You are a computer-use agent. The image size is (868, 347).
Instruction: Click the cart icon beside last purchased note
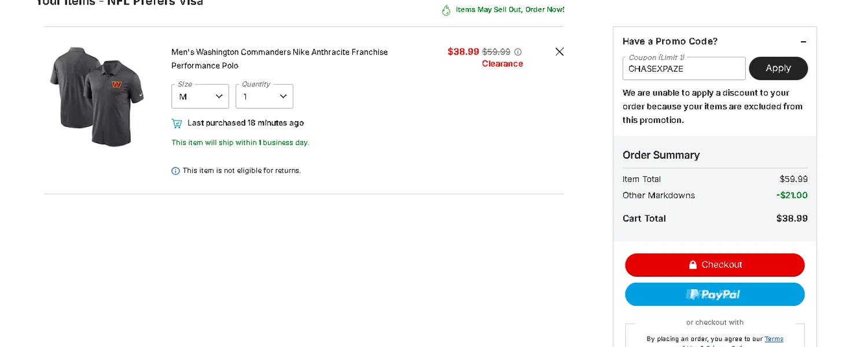[x=176, y=123]
